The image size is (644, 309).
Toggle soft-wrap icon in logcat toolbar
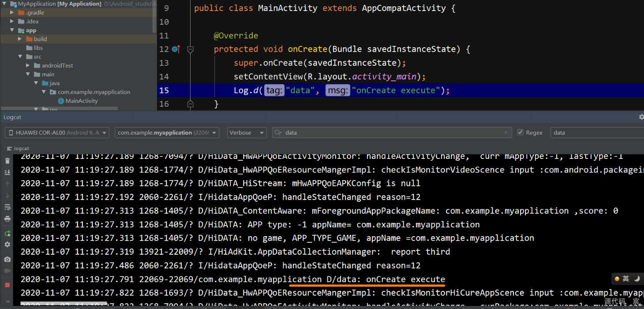[7, 207]
